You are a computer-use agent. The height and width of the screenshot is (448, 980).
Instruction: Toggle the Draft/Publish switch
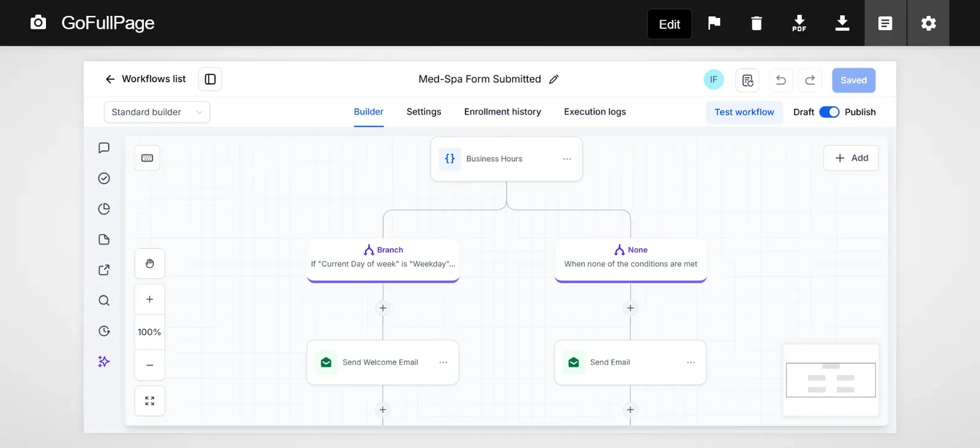829,112
